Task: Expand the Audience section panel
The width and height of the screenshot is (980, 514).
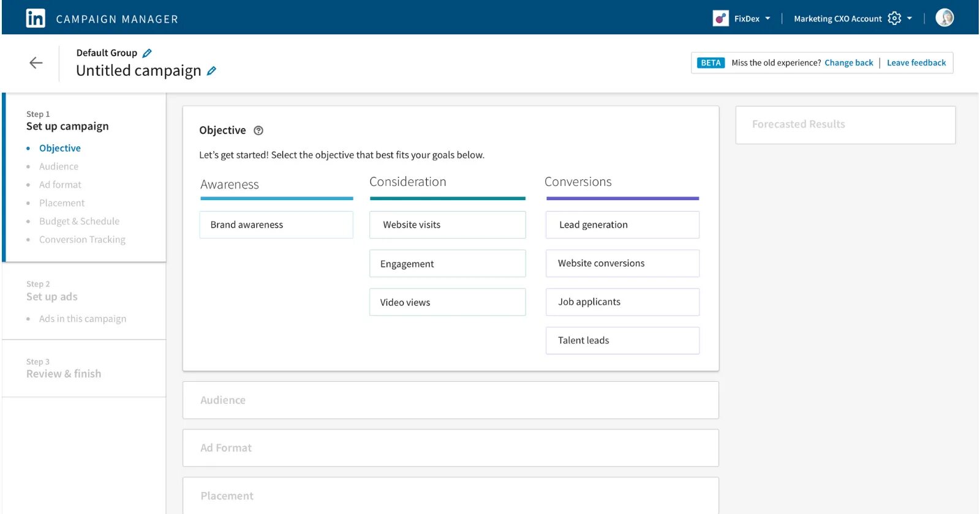Action: coord(450,400)
